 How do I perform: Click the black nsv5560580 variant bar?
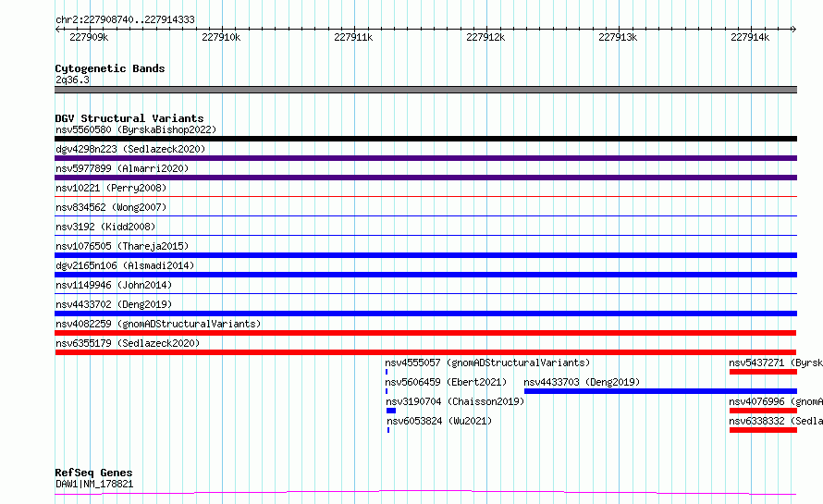click(425, 139)
